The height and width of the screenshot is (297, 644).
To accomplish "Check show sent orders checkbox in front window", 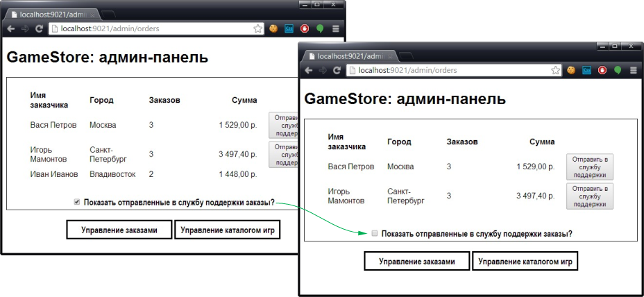I will point(374,233).
